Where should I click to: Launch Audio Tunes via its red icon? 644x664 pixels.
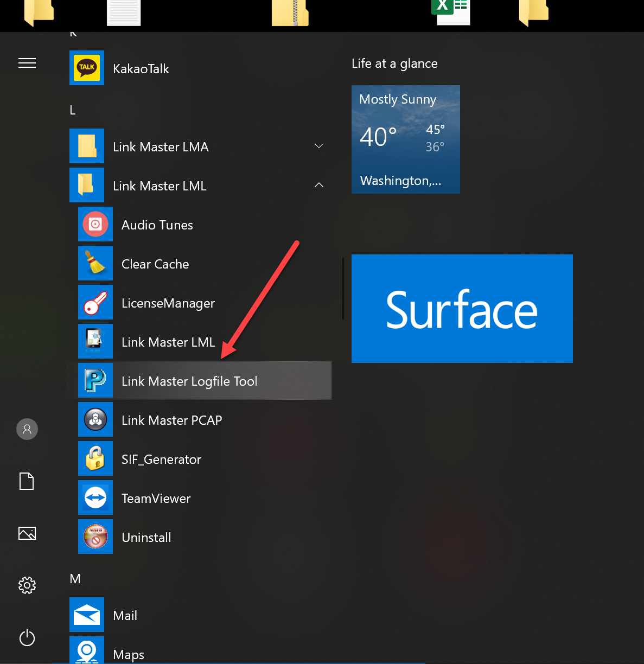95,224
